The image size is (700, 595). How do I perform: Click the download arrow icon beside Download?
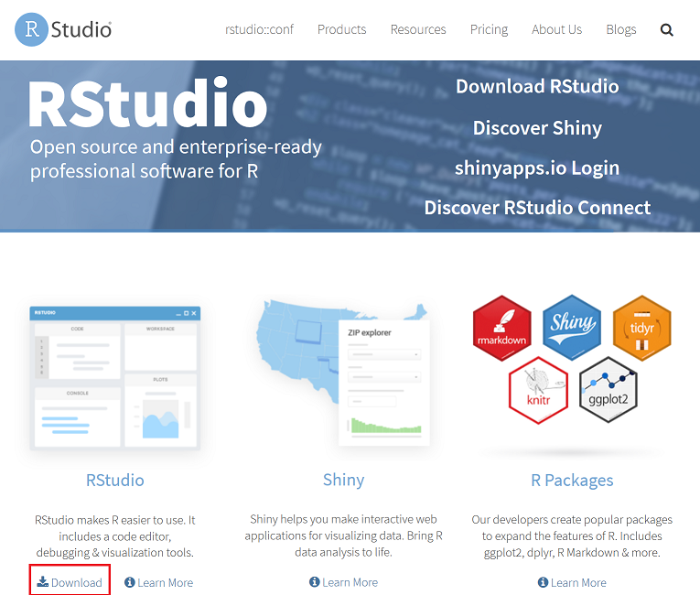pyautogui.click(x=43, y=581)
